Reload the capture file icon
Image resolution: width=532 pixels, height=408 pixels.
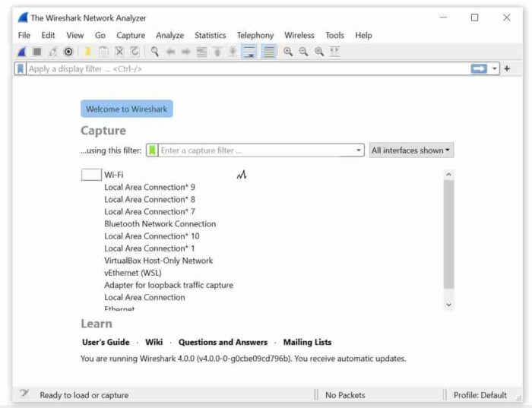[135, 52]
